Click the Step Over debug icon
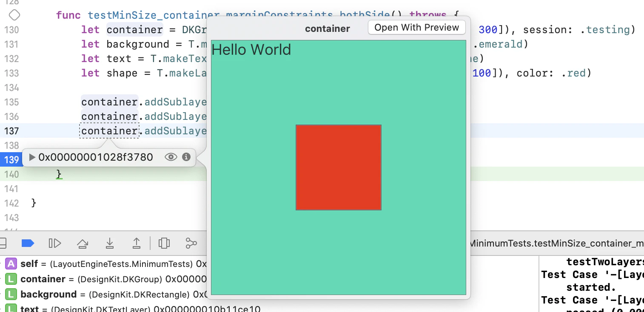644x312 pixels. [x=83, y=243]
